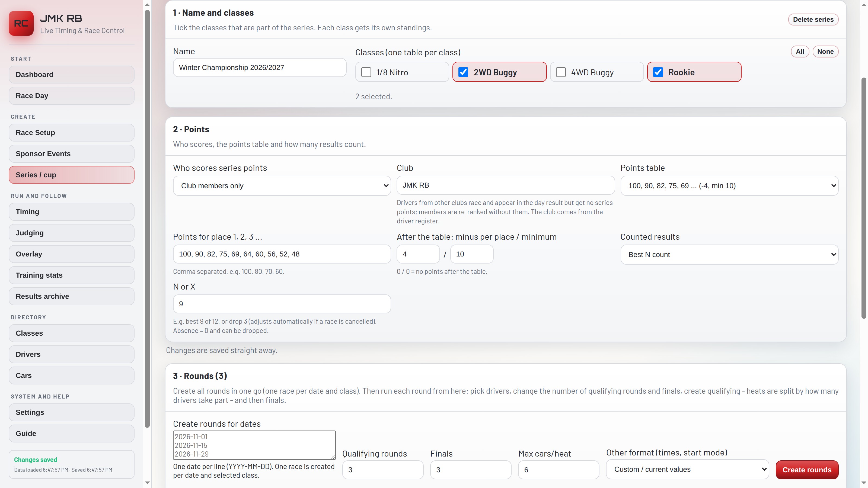Go to the Race Day page
868x488 pixels.
coord(71,96)
